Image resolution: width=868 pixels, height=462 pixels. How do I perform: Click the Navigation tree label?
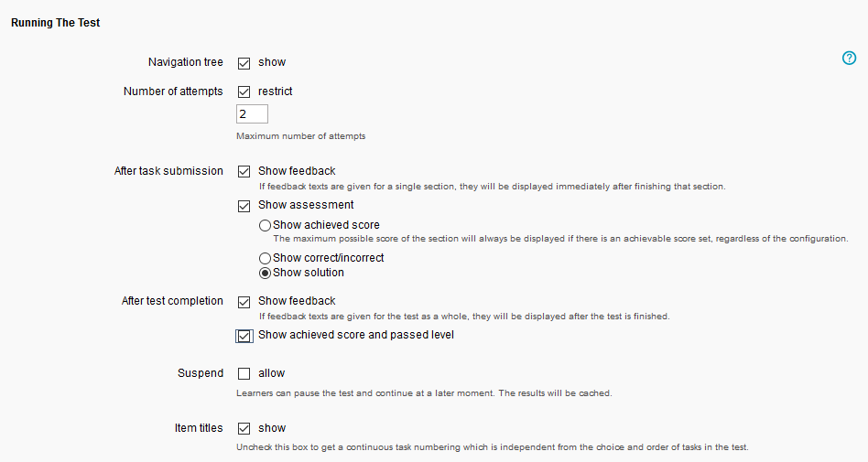pyautogui.click(x=185, y=62)
